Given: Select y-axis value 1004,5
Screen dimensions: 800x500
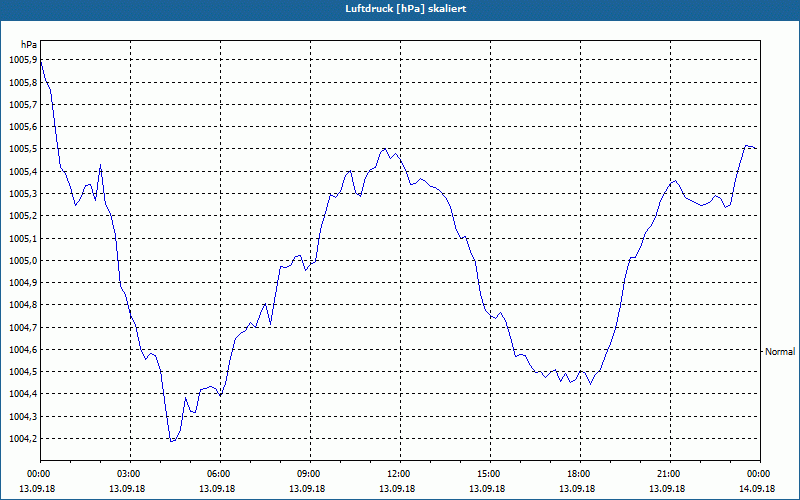Looking at the screenshot, I should (23, 372).
